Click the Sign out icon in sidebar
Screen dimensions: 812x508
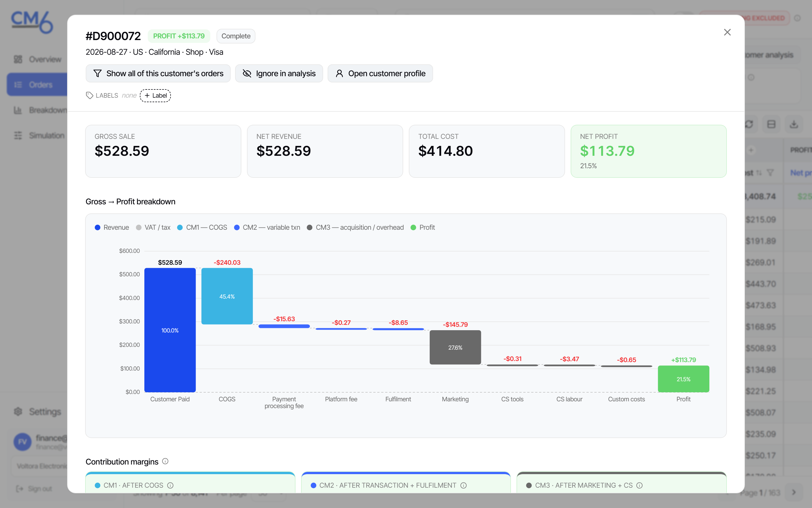click(x=20, y=489)
